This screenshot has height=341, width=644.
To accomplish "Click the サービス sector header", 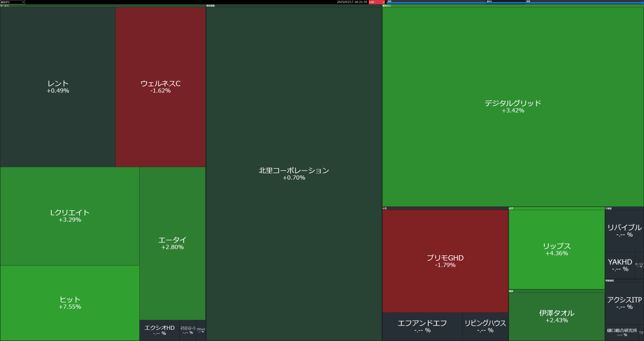I will coord(103,6).
